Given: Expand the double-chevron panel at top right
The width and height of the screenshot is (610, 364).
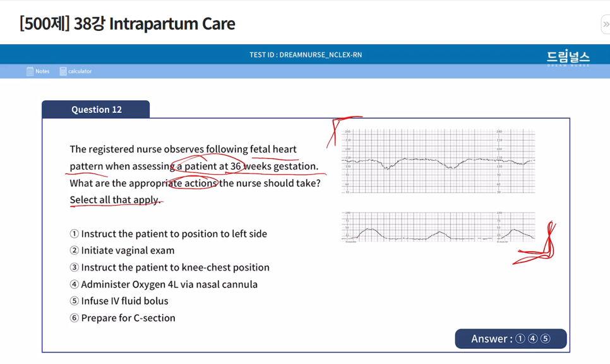Looking at the screenshot, I should [606, 25].
